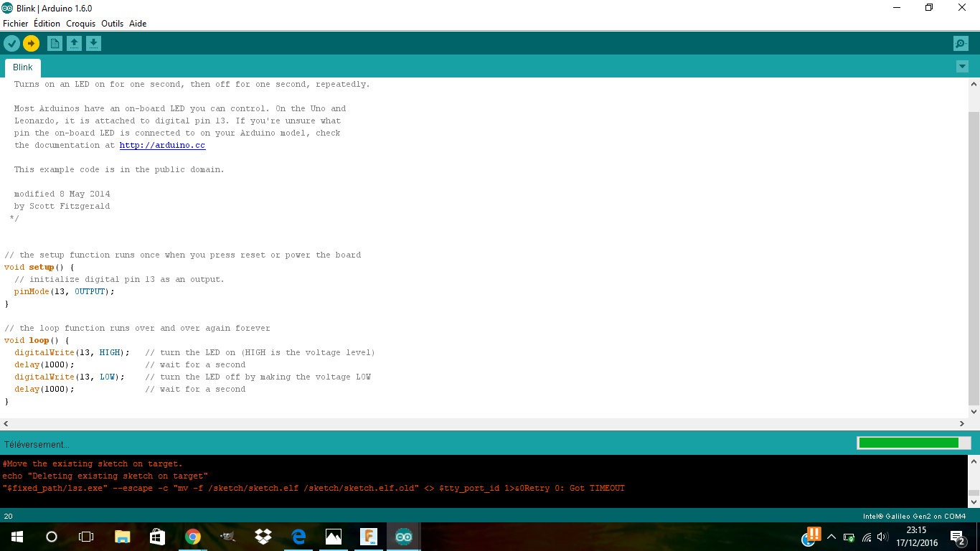Launch Google Chrome from the taskbar
Screen dimensions: 980x551
[192, 537]
